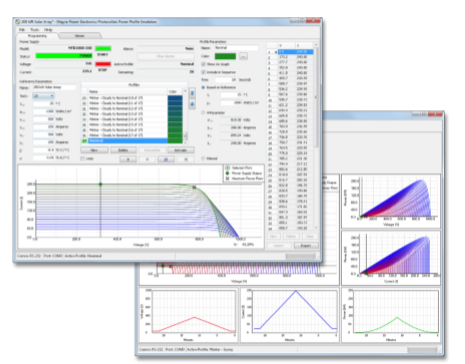Click the blue pause sequence button

pos(166,159)
